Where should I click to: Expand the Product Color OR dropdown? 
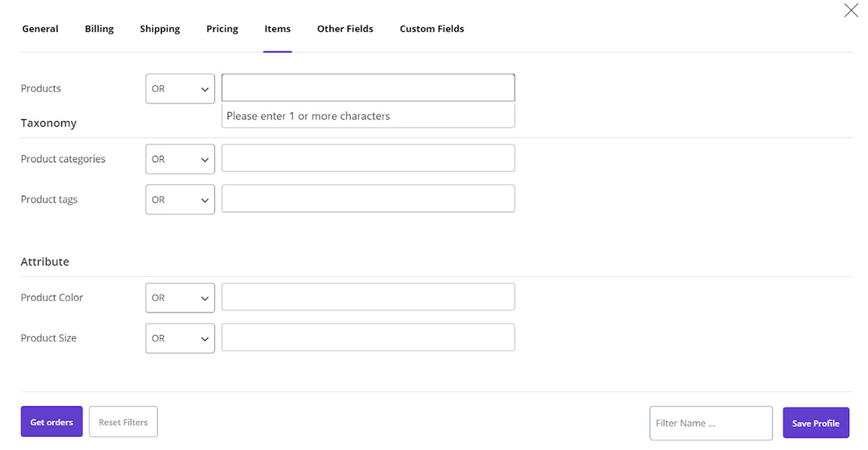pyautogui.click(x=180, y=298)
